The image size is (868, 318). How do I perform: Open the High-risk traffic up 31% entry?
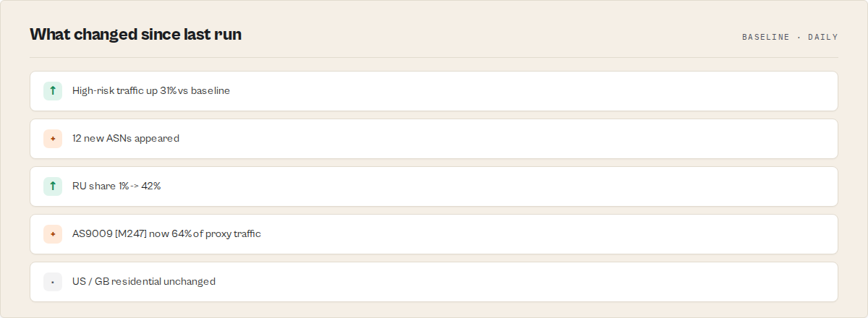coord(151,91)
